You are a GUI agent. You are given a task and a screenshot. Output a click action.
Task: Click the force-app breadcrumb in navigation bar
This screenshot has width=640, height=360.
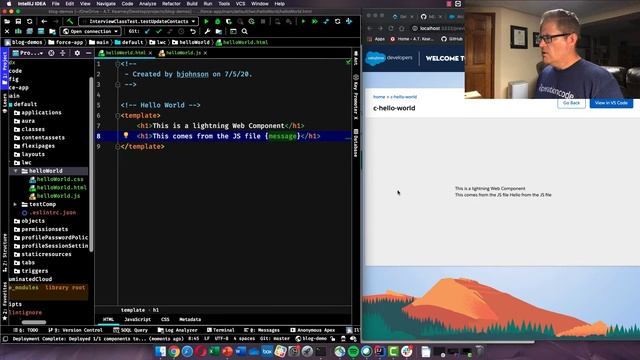coord(66,42)
